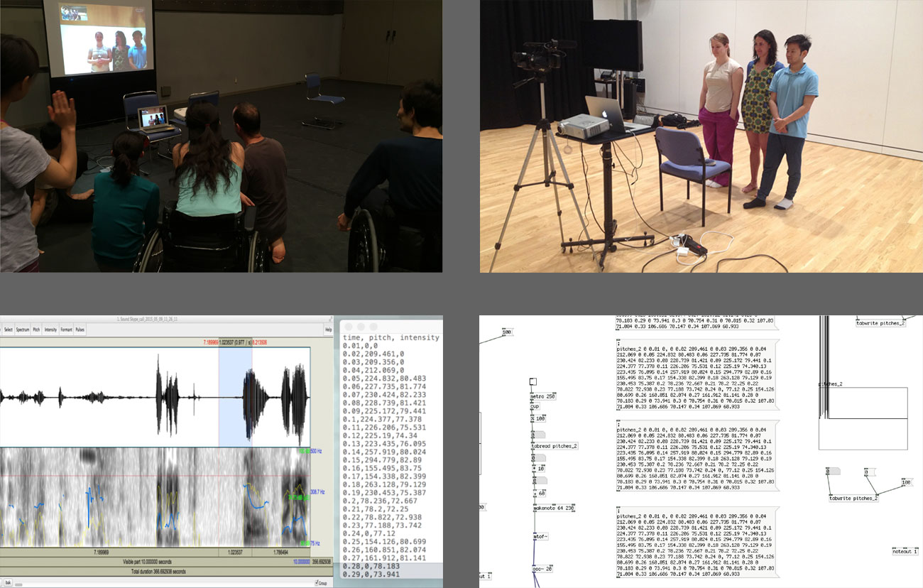Click the 1.023537 selection bar under spectrogram
Image resolution: width=923 pixels, height=588 pixels.
point(235,552)
